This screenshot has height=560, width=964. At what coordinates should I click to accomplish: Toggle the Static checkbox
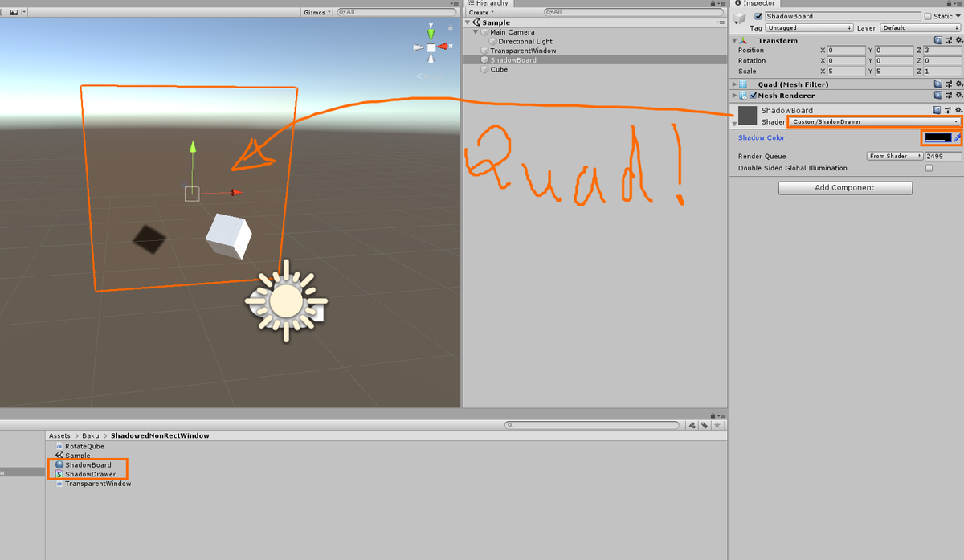928,16
